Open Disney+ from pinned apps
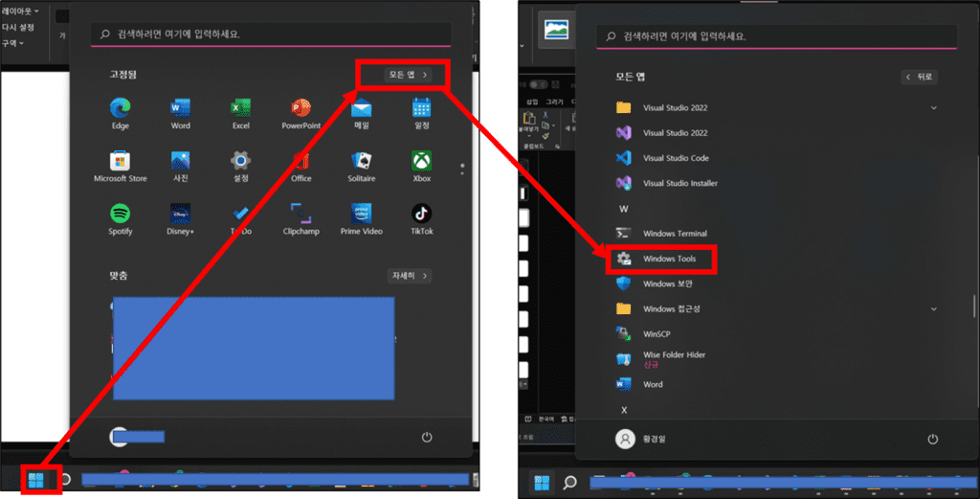 180,219
